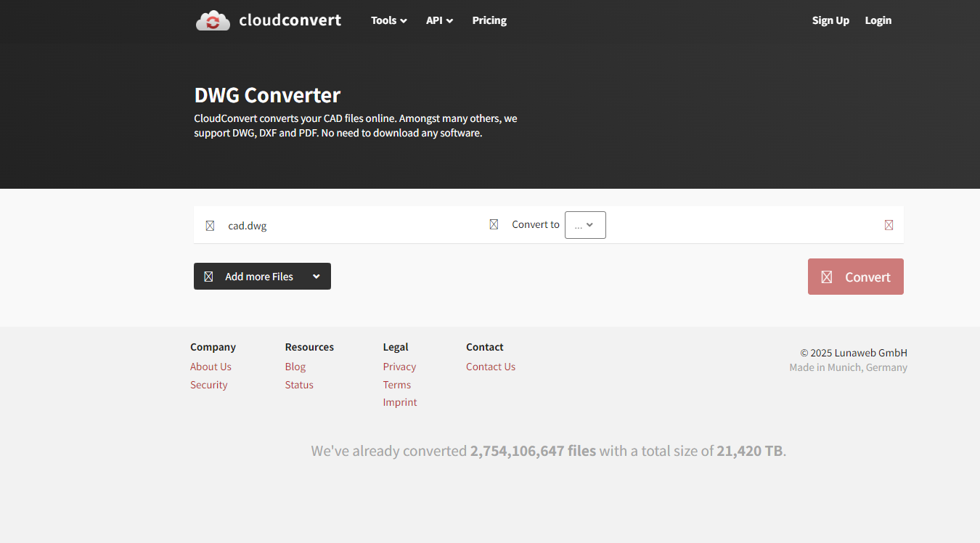Viewport: 980px width, 543px height.
Task: Go to the Pricing page
Action: point(489,20)
